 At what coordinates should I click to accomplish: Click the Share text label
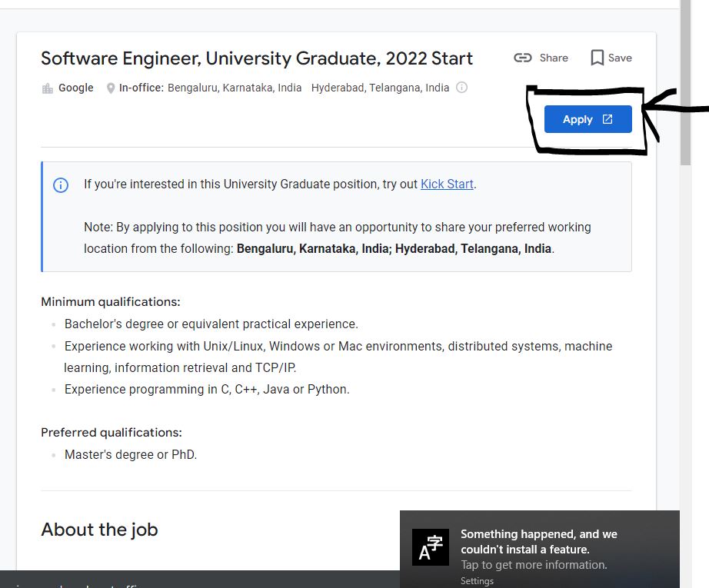554,58
